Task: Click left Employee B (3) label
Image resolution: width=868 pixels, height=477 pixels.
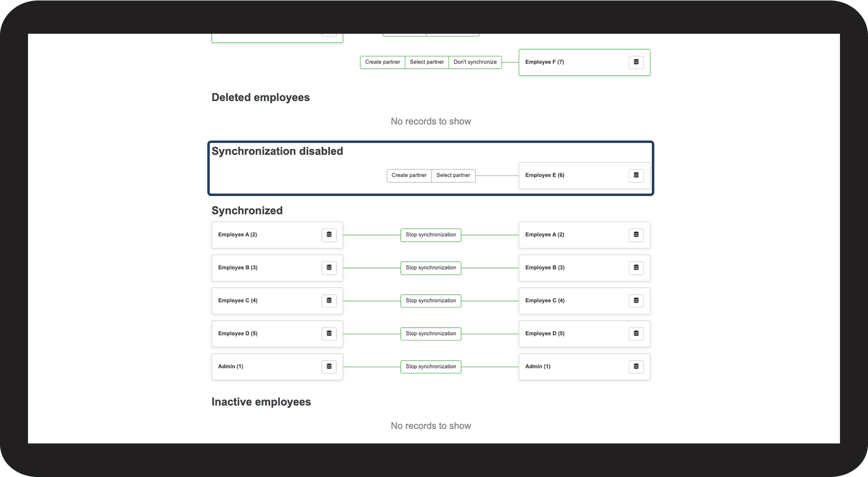Action: [x=238, y=268]
